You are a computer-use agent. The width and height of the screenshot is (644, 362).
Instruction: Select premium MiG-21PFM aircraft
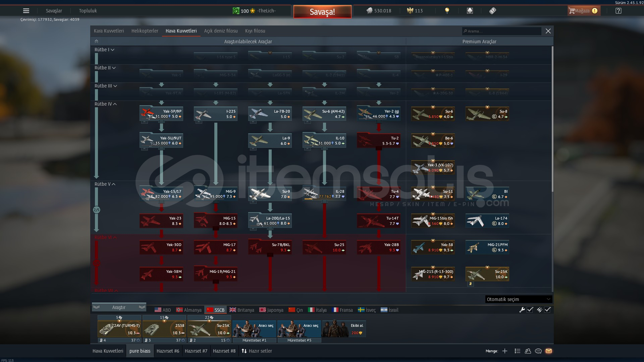coord(487,247)
